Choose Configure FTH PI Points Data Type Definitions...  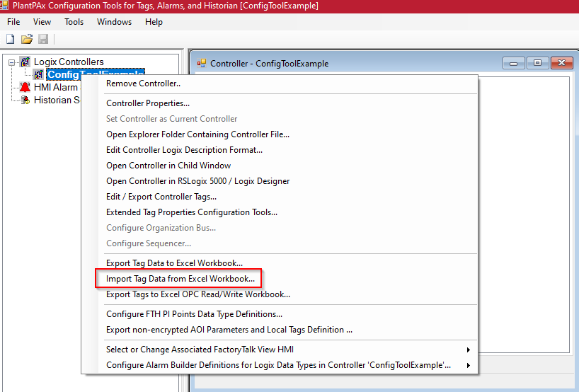[x=194, y=314]
